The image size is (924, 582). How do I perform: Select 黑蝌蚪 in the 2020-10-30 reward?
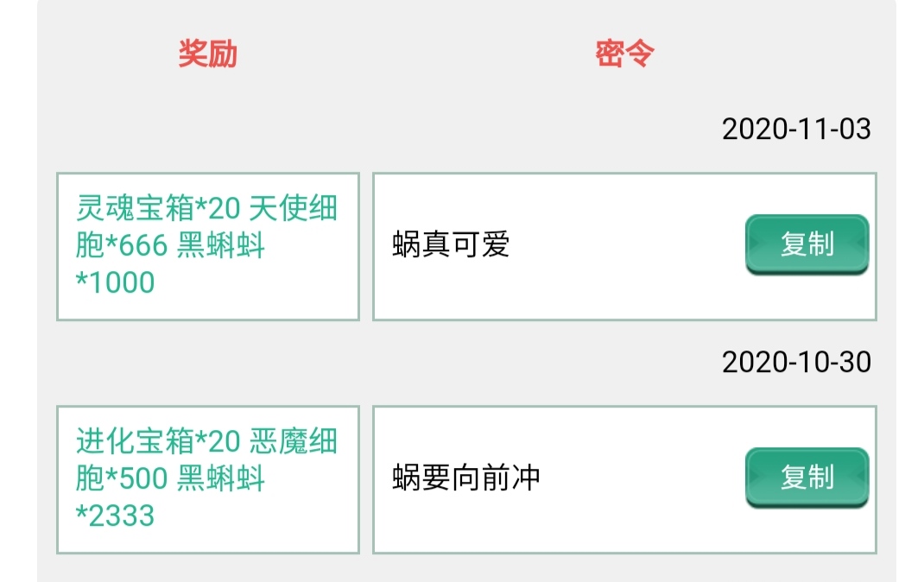click(221, 478)
